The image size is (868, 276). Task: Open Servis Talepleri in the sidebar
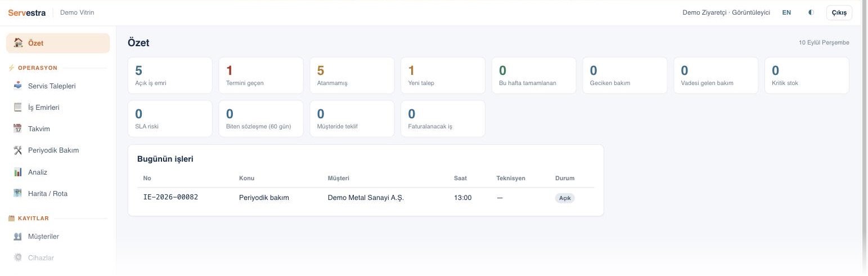tap(58, 86)
